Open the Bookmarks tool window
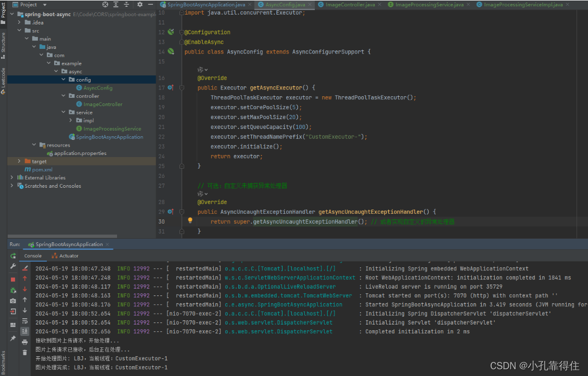 4,361
